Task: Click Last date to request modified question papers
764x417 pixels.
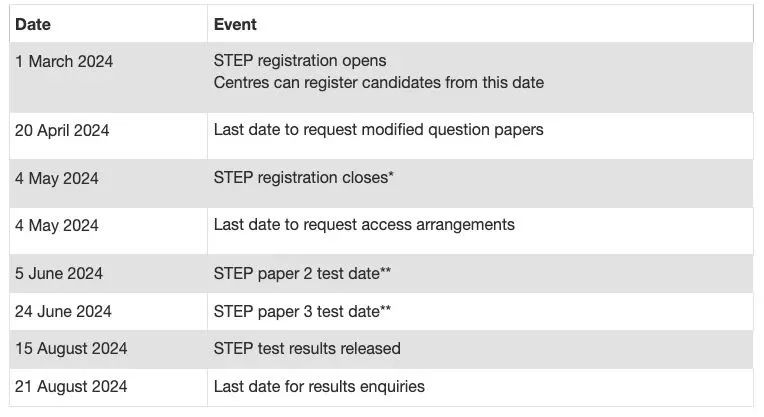Action: tap(379, 130)
